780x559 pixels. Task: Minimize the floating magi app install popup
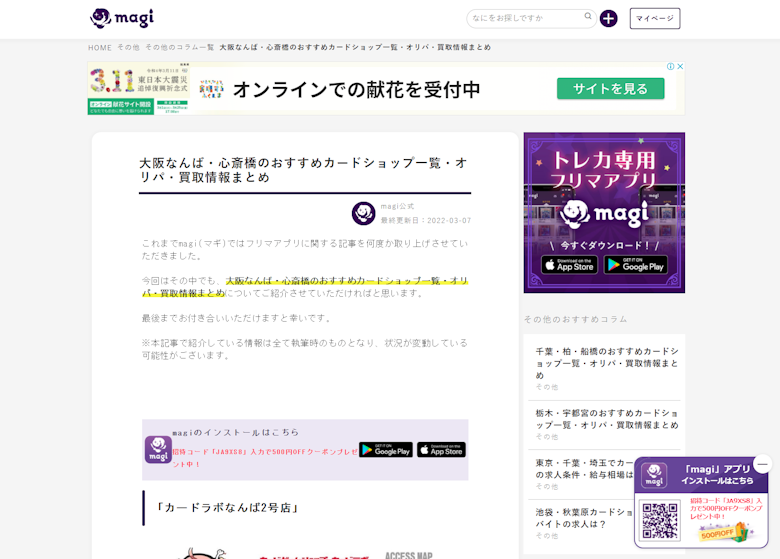[x=762, y=464]
